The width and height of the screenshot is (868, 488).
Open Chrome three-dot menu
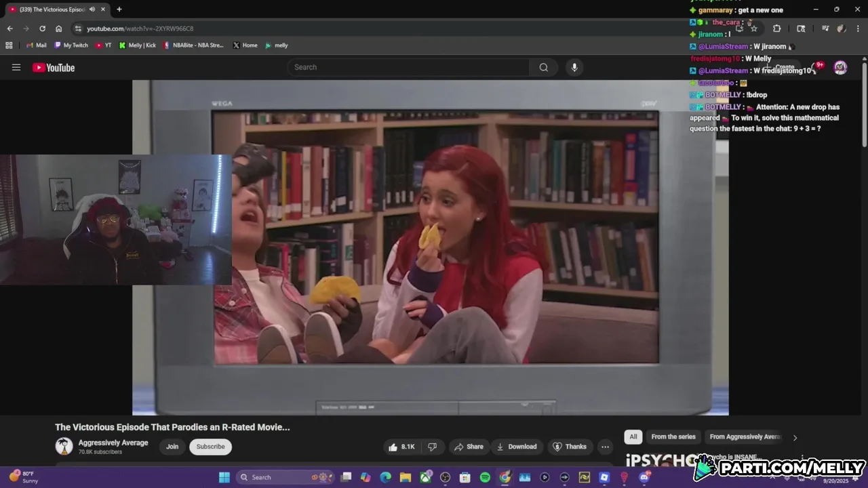pyautogui.click(x=857, y=28)
